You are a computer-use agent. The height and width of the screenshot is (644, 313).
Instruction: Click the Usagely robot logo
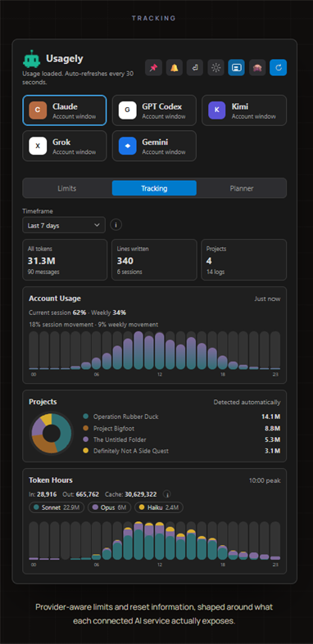(x=32, y=59)
